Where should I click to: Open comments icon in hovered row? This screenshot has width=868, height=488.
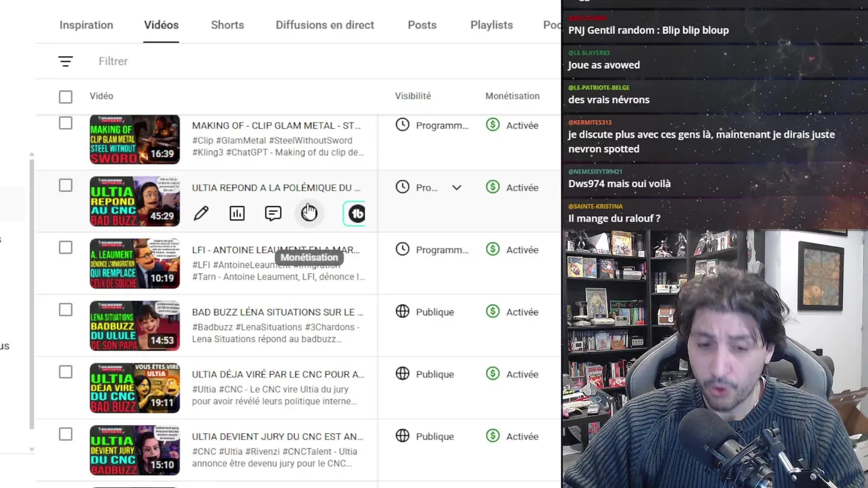(x=273, y=213)
